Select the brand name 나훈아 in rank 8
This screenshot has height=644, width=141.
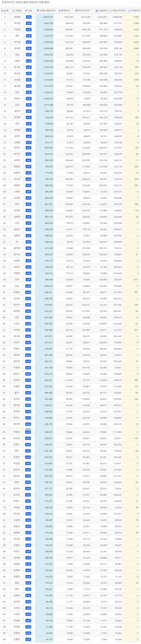point(17,61)
